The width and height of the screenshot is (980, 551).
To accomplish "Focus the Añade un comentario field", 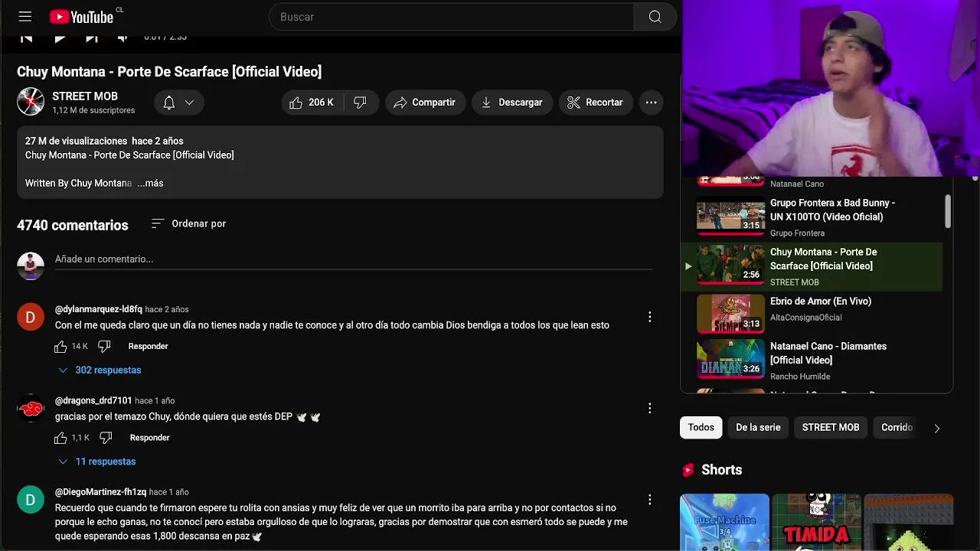I will coord(353,259).
